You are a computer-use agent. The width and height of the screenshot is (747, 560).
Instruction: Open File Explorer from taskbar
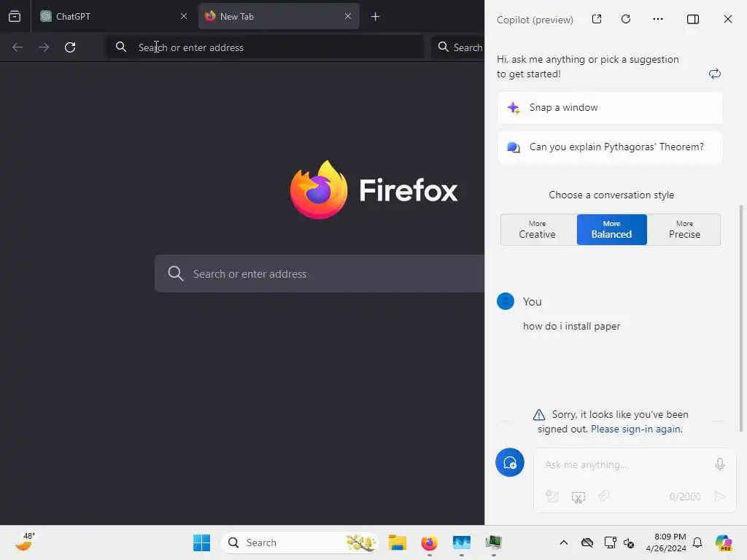tap(398, 542)
